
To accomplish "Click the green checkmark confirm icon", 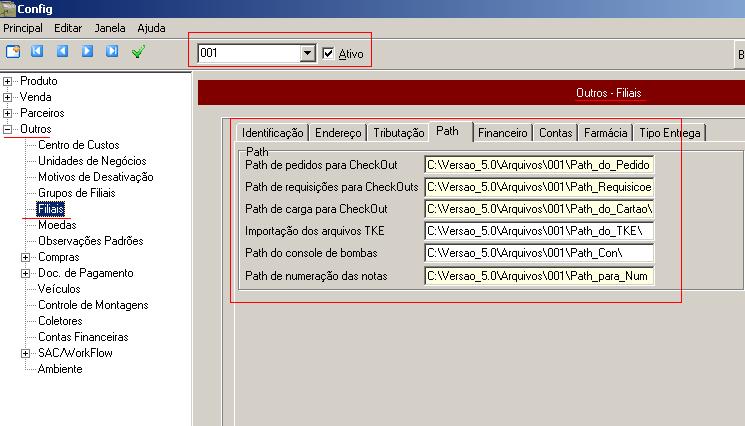I will pos(138,51).
